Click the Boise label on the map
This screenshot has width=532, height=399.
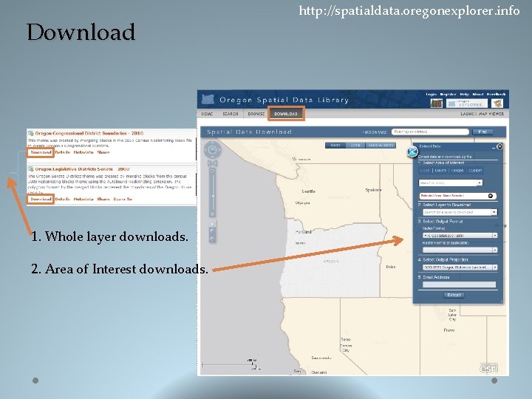[391, 267]
